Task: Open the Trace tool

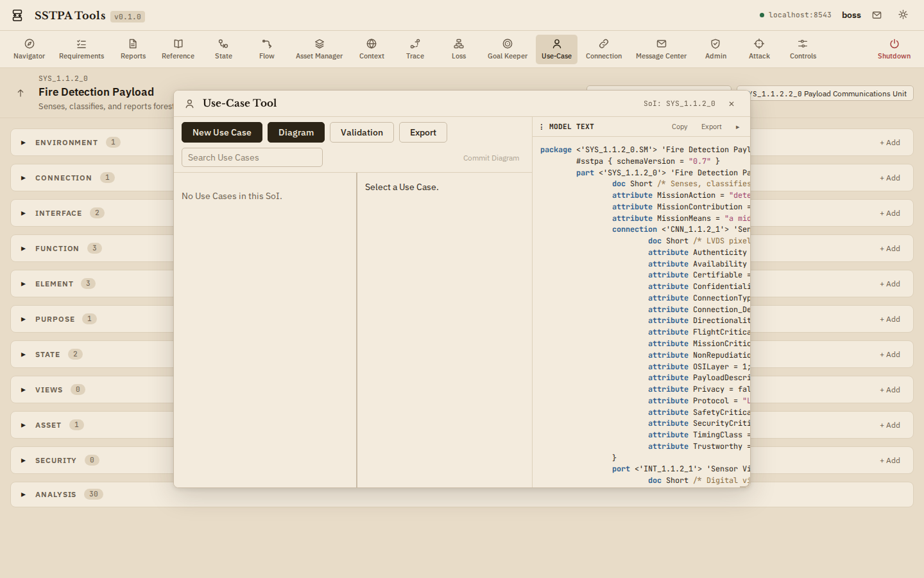Action: pos(415,49)
